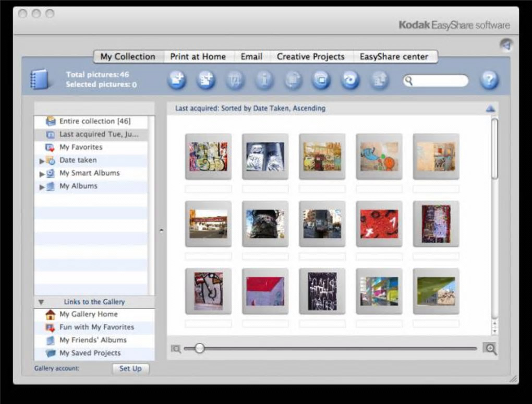This screenshot has height=404, width=532.
Task: Select the red thumbnail with number 1
Action: [379, 224]
